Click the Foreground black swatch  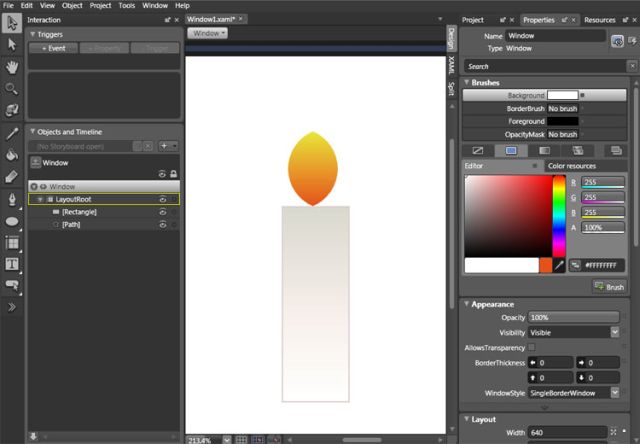pos(562,121)
